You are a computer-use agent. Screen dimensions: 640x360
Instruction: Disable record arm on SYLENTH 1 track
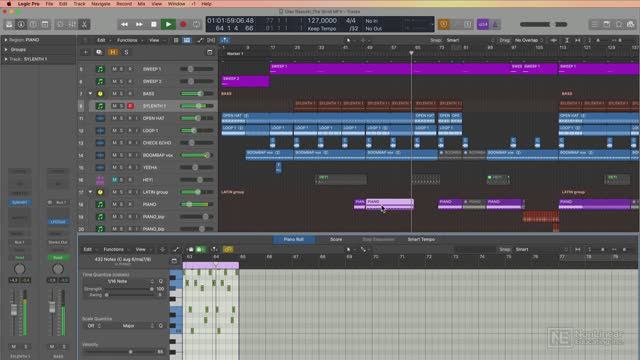(x=130, y=106)
